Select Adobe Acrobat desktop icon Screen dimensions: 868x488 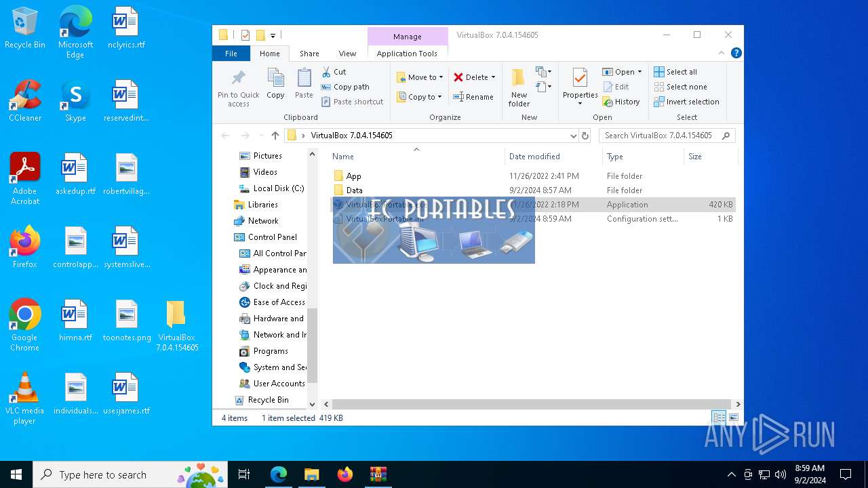pos(25,179)
